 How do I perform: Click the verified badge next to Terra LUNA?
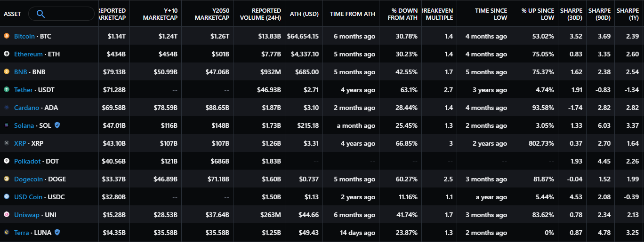click(x=57, y=232)
